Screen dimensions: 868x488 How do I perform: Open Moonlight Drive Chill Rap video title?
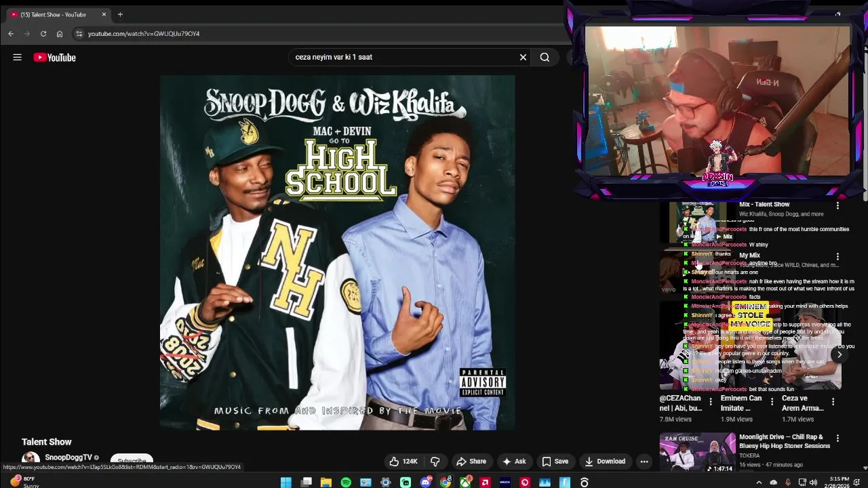pyautogui.click(x=785, y=441)
